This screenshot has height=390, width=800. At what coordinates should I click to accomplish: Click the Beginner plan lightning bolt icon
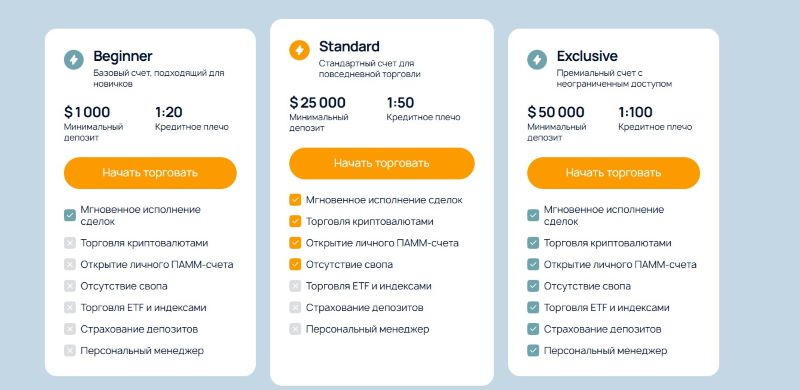click(x=73, y=60)
